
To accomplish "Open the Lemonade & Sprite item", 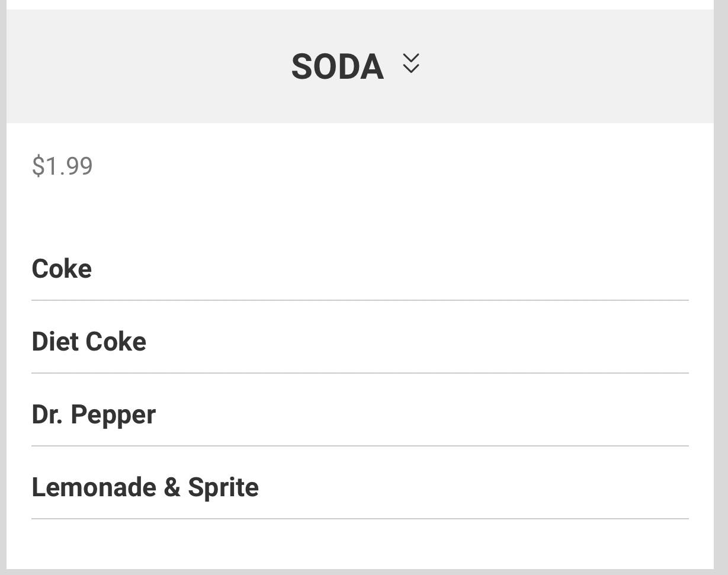I will [x=145, y=487].
